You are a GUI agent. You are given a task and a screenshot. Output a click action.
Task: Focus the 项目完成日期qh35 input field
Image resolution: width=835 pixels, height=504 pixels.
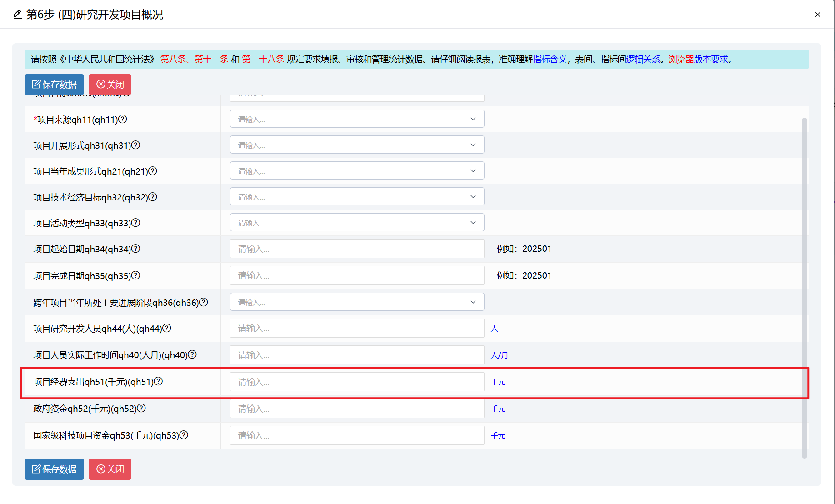[x=357, y=276]
